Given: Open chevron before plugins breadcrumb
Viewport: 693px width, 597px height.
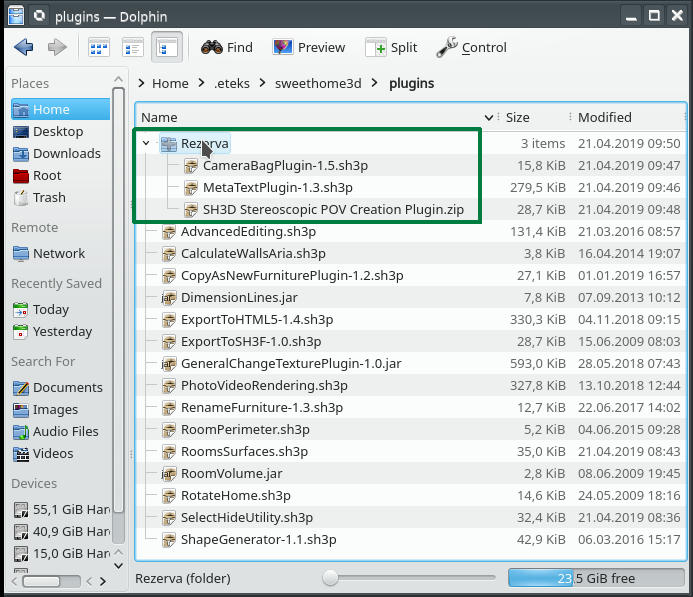Looking at the screenshot, I should pos(375,83).
